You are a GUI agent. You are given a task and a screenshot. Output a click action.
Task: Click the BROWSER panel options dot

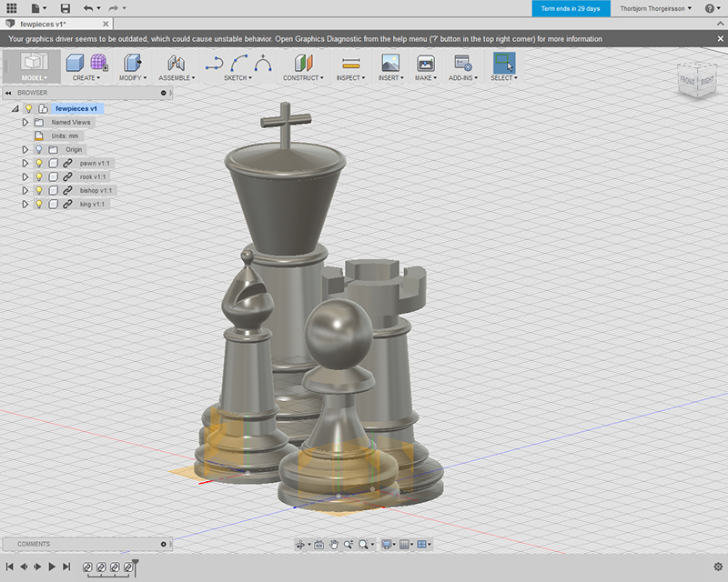pyautogui.click(x=164, y=93)
